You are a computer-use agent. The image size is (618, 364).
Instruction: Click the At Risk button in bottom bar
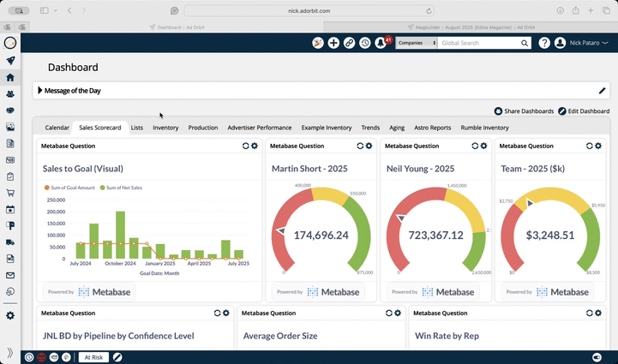click(93, 357)
